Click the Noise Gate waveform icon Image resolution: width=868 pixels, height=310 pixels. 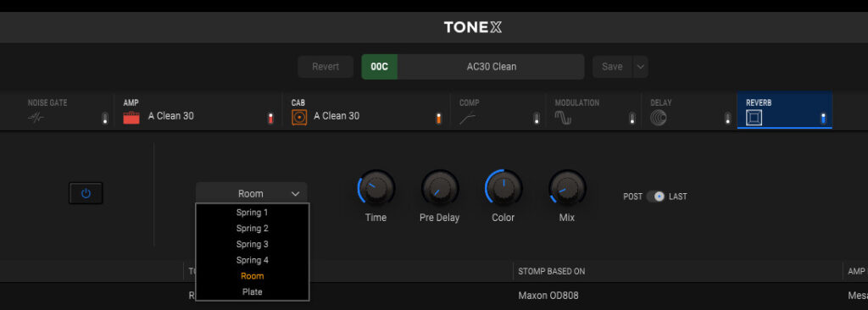(x=36, y=118)
